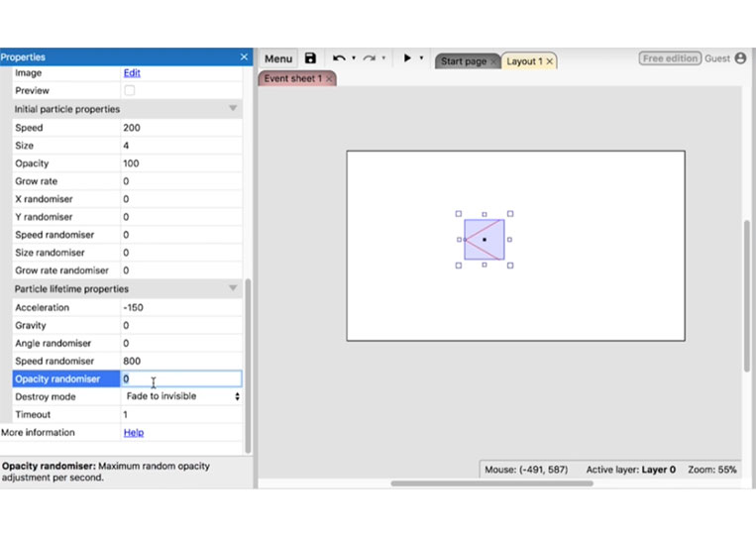Open the More information Help link

(x=134, y=432)
